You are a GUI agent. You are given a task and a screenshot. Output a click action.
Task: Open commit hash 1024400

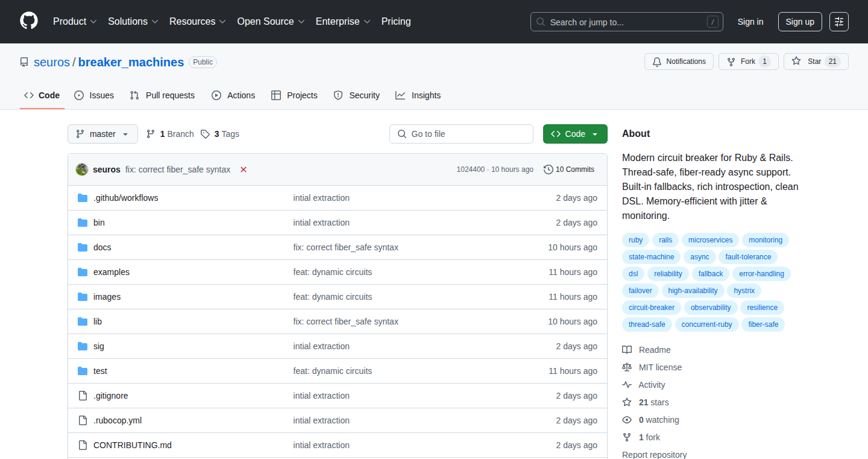click(470, 169)
